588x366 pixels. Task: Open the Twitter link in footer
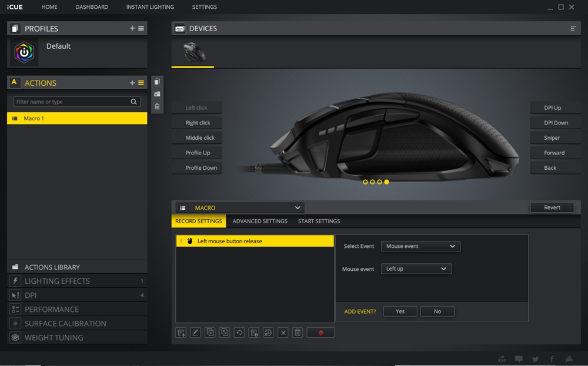(535, 359)
